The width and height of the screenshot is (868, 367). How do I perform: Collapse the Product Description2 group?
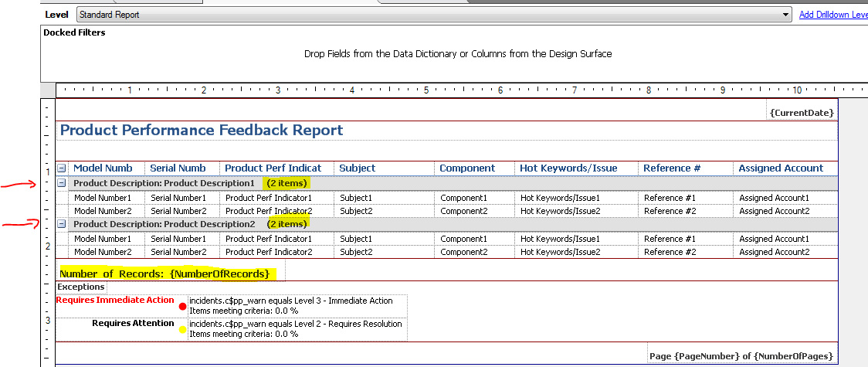[x=62, y=224]
